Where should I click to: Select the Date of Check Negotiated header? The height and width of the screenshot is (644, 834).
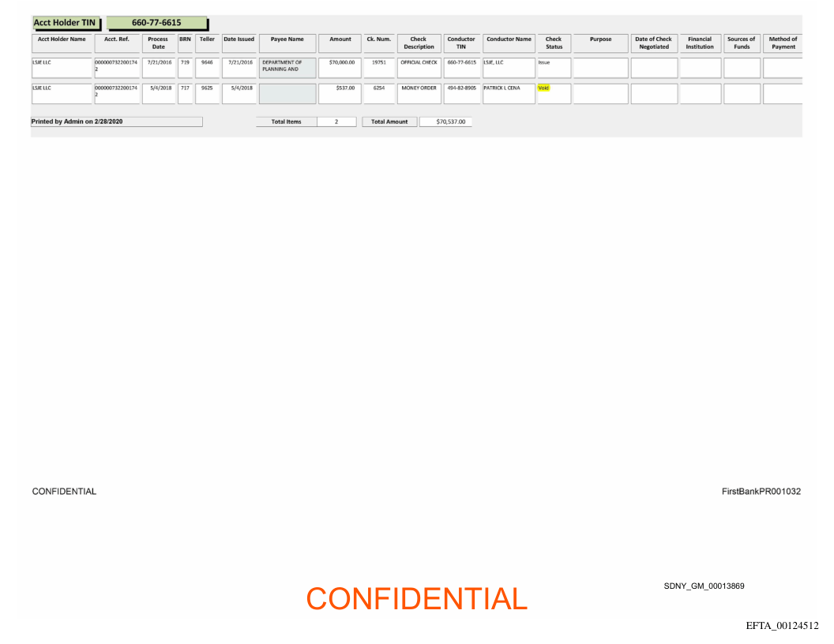point(653,43)
